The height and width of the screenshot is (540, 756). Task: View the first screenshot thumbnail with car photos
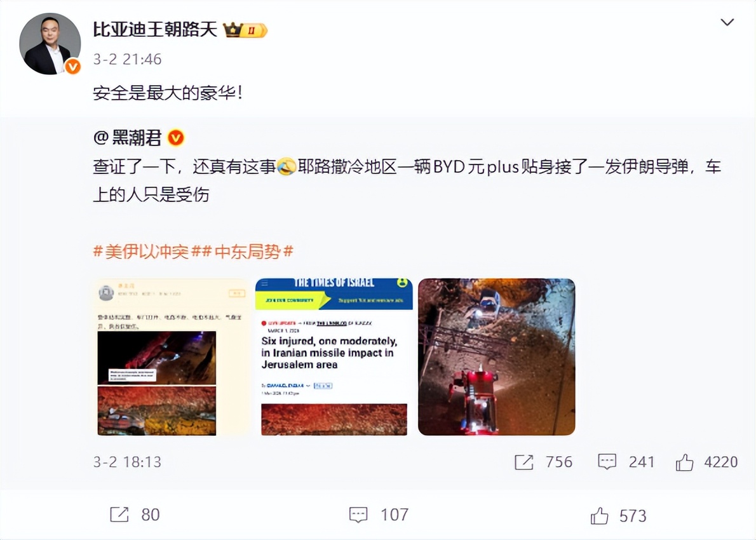tap(172, 357)
